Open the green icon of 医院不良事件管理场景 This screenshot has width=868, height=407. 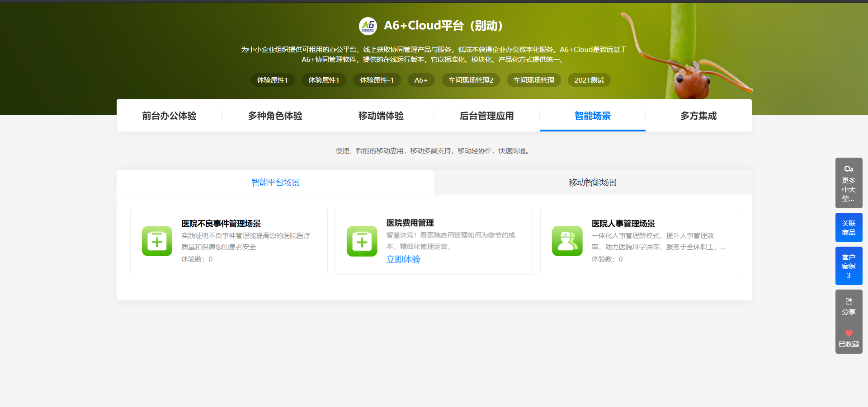tap(157, 241)
